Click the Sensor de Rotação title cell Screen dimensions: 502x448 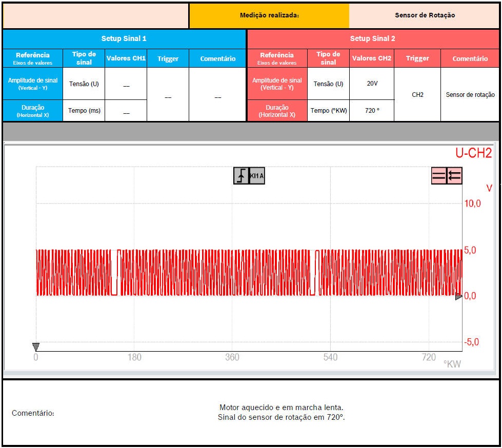[x=425, y=15]
